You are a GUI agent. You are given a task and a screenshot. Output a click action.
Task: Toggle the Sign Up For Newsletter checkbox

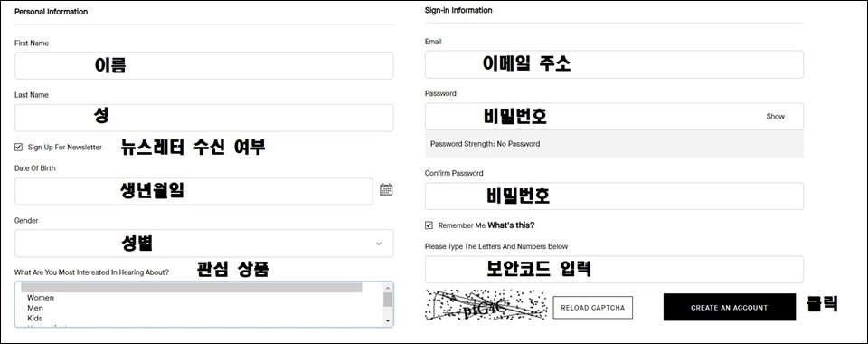tap(19, 148)
